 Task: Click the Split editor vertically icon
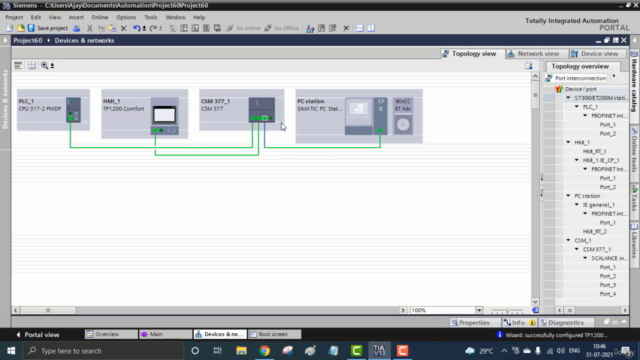pyautogui.click(x=371, y=28)
